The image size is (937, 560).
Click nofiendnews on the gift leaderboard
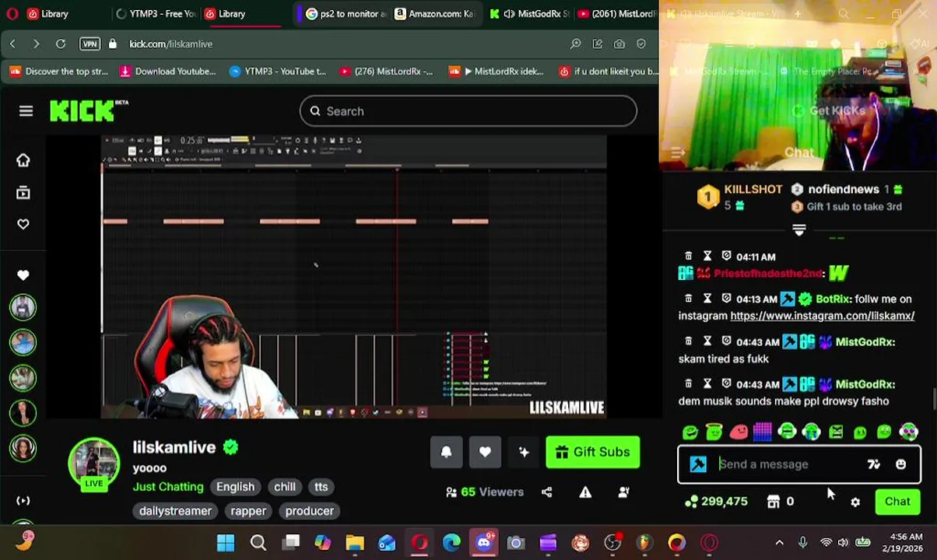pos(844,189)
